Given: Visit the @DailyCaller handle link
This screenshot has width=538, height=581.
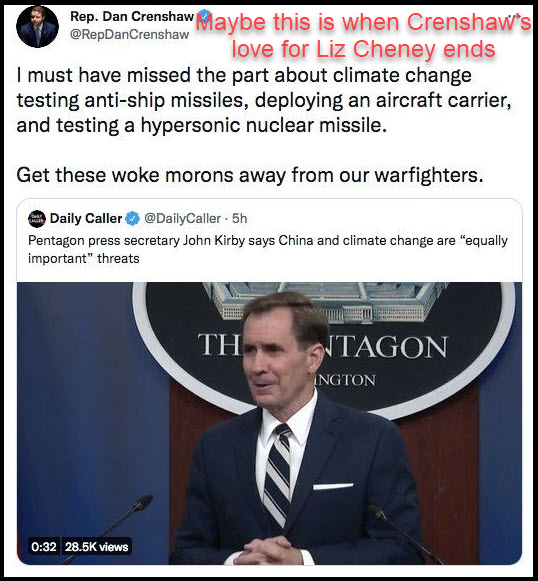Looking at the screenshot, I should tap(182, 219).
